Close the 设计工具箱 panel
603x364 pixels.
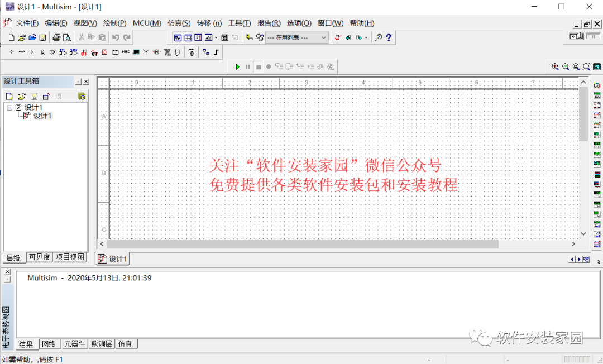pos(86,82)
